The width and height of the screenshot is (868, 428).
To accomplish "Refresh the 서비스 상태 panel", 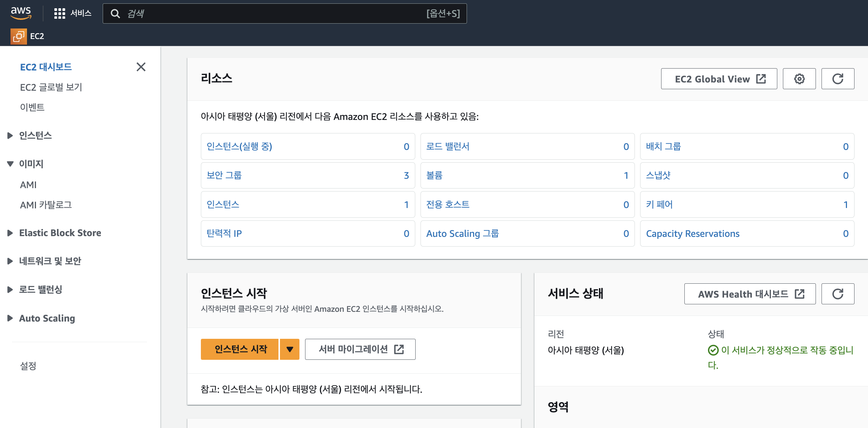I will tap(838, 294).
